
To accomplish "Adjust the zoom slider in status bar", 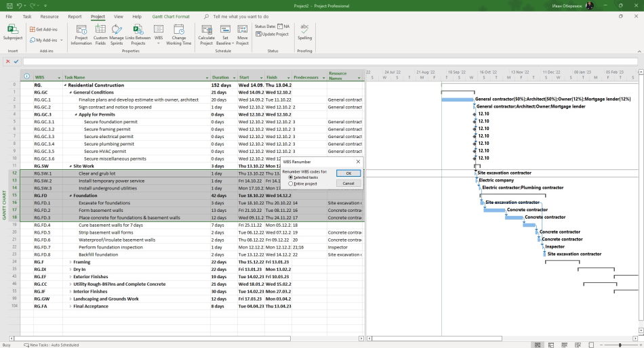I will (620, 345).
